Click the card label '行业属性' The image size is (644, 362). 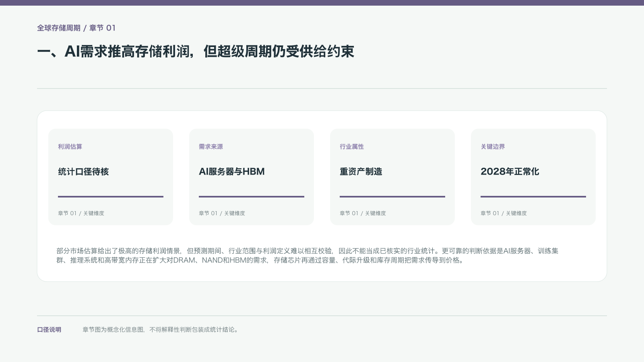click(352, 147)
